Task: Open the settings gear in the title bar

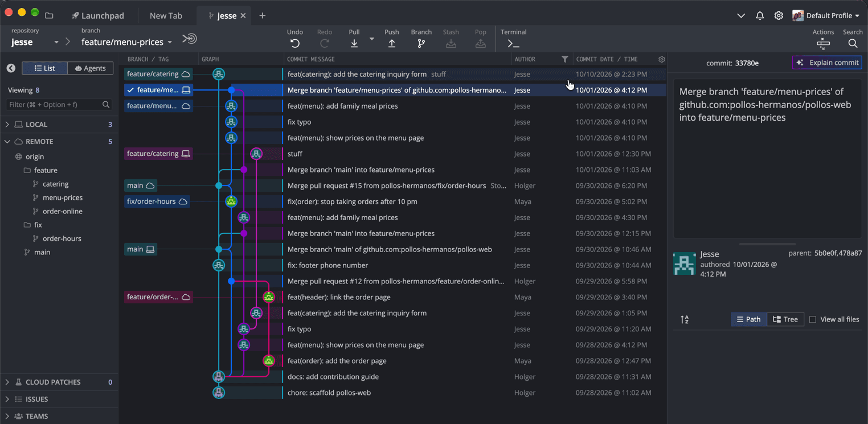Action: pyautogui.click(x=779, y=15)
